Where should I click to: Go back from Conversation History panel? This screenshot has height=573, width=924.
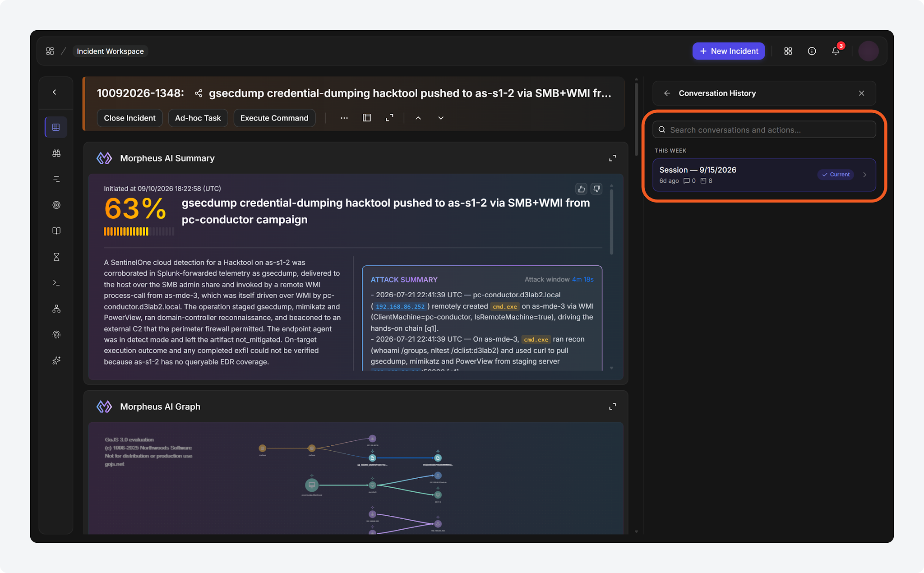click(x=667, y=93)
